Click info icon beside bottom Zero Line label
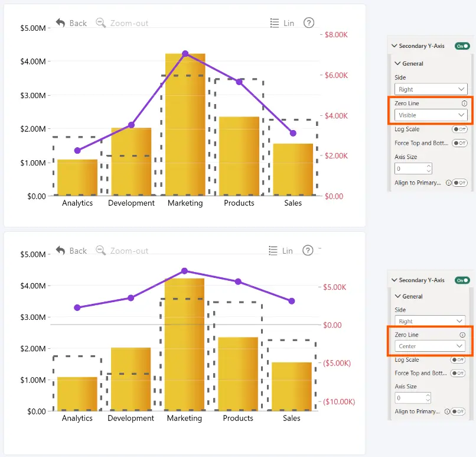Viewport: 476px width, 457px height. (462, 335)
